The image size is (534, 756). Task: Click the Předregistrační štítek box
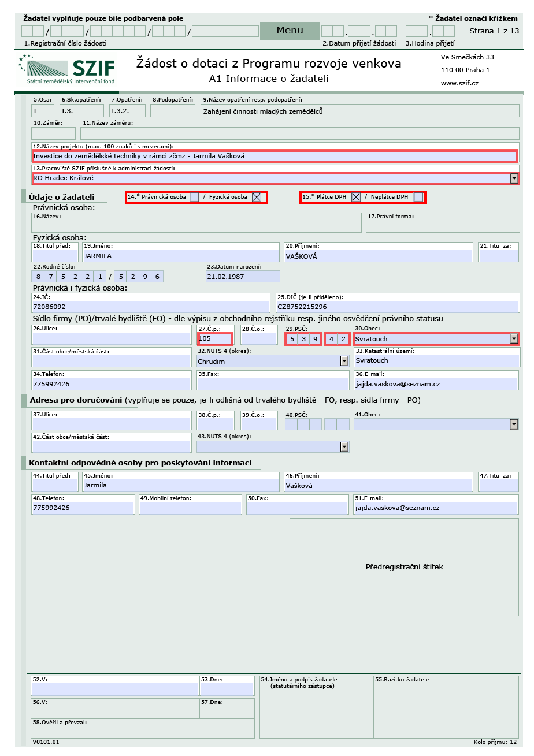405,567
